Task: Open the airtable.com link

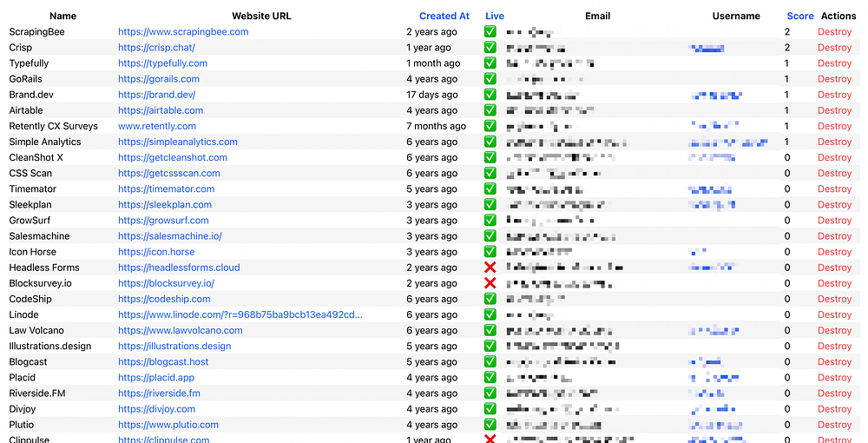Action: pos(161,110)
